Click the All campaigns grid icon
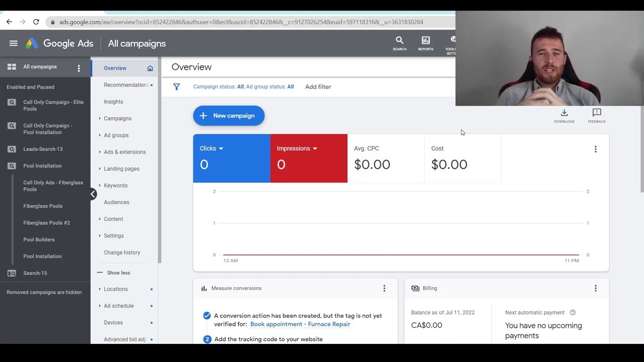This screenshot has width=644, height=362. point(12,67)
